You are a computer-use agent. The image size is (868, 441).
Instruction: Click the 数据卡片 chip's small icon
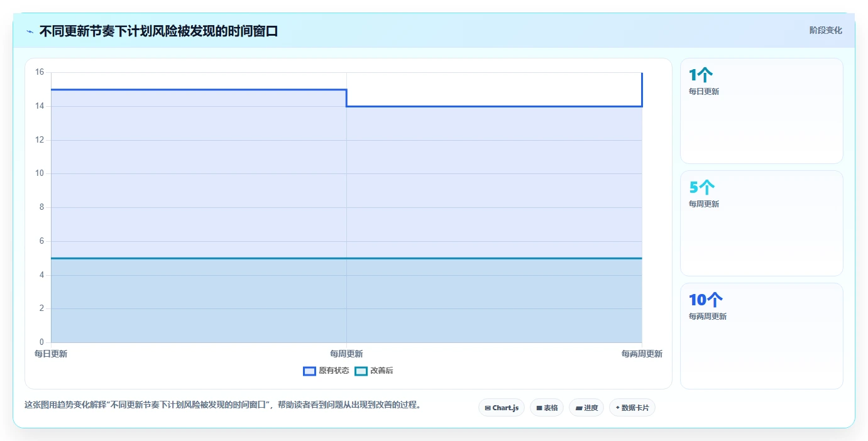618,408
